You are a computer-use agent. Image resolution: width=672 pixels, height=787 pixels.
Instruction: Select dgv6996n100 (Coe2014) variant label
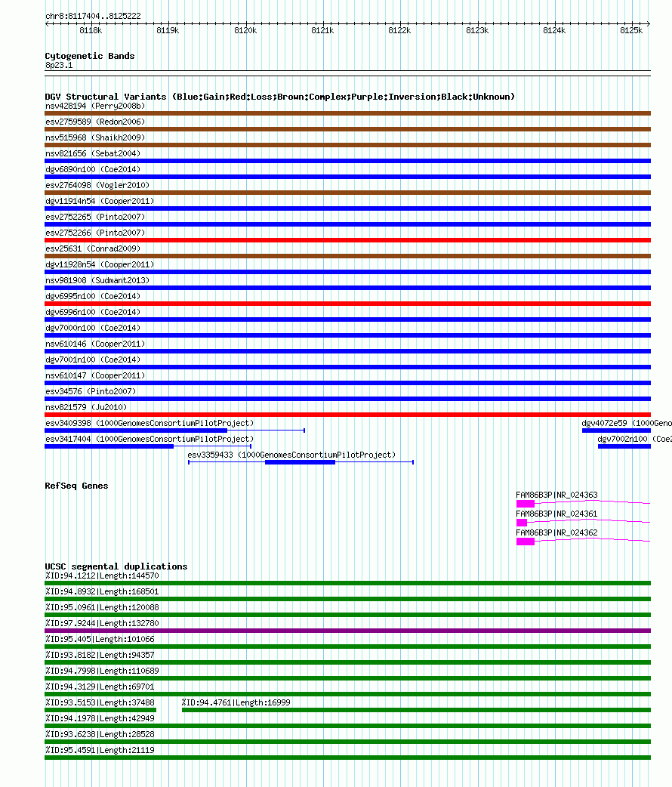click(93, 312)
